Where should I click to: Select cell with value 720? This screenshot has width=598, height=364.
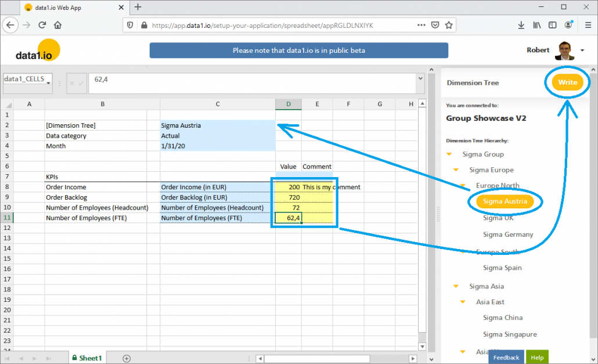click(x=289, y=197)
